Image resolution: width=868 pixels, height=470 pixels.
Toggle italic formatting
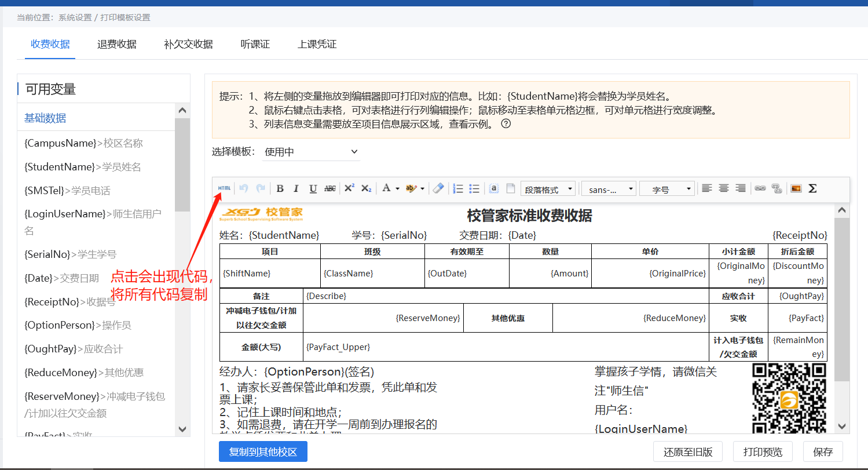296,188
